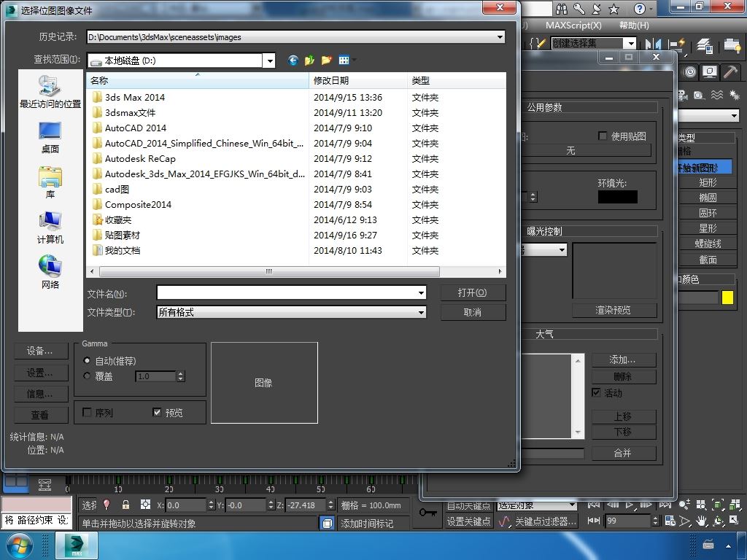Sort by Type (类型) column header
Image resolution: width=747 pixels, height=560 pixels.
pos(457,80)
